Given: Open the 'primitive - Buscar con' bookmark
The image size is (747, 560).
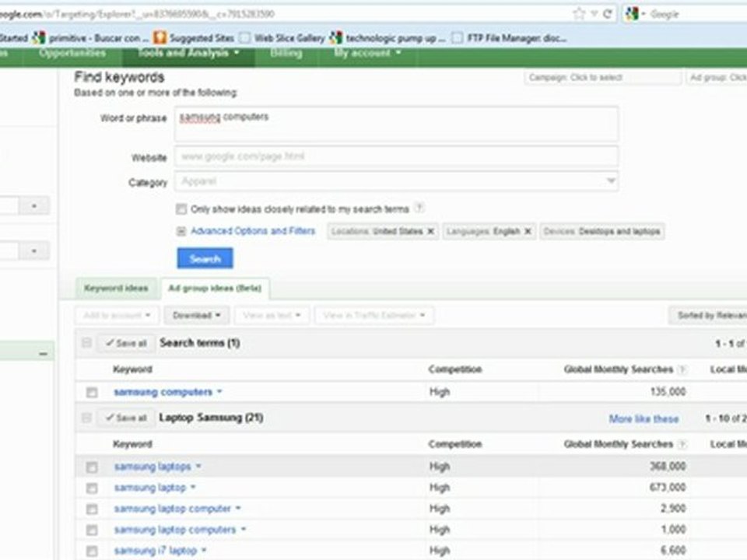Looking at the screenshot, I should coord(90,37).
